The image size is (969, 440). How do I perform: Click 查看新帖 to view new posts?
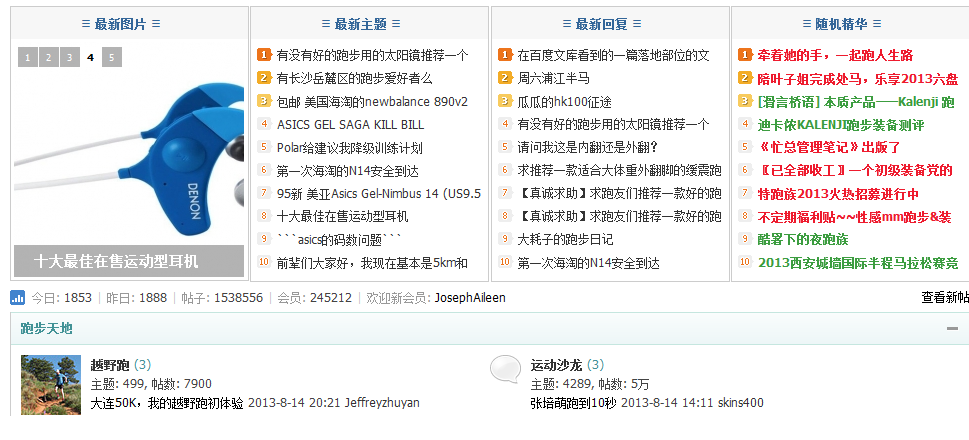pyautogui.click(x=945, y=298)
